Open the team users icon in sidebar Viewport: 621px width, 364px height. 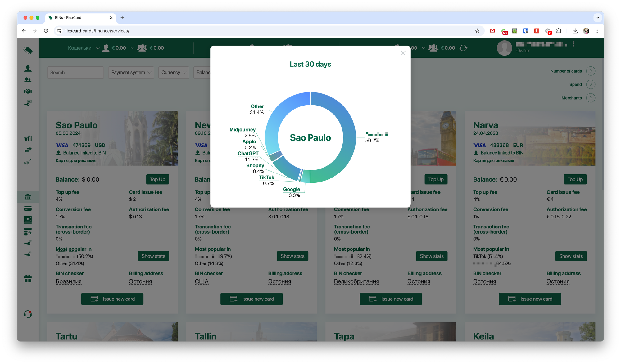coord(28,80)
